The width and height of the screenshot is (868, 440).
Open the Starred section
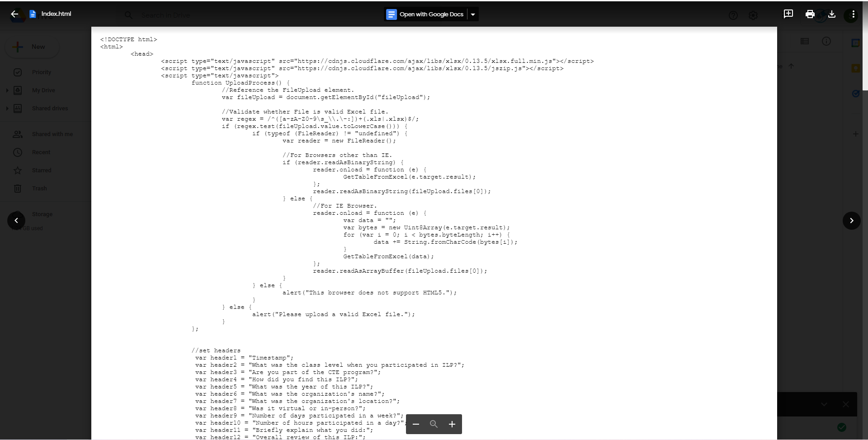(42, 170)
